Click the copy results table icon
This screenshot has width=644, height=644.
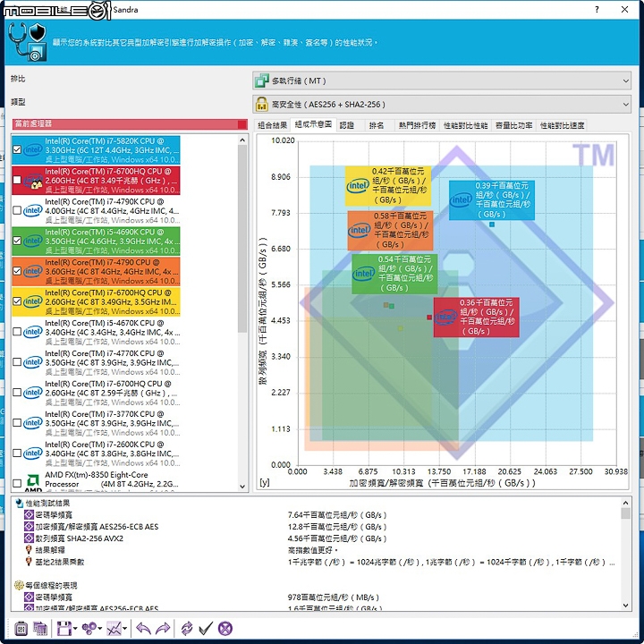[x=40, y=629]
